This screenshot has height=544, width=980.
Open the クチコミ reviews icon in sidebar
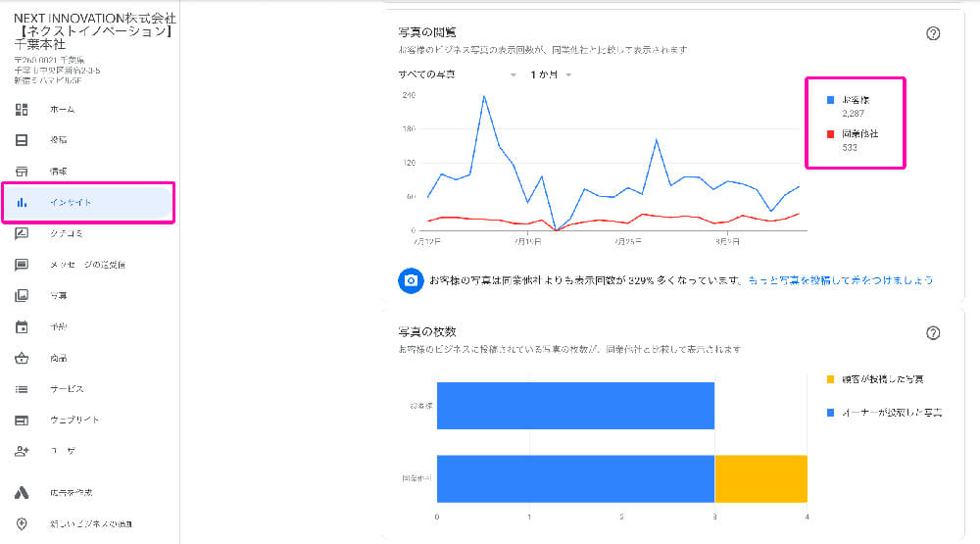pos(22,233)
